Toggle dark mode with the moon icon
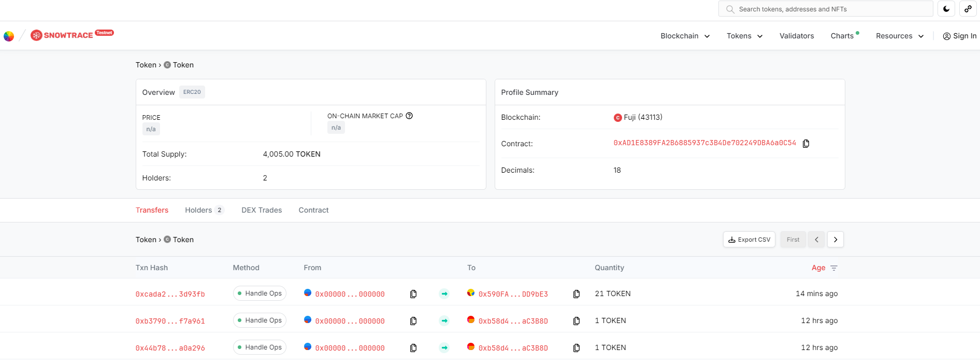Image resolution: width=980 pixels, height=363 pixels. point(946,9)
